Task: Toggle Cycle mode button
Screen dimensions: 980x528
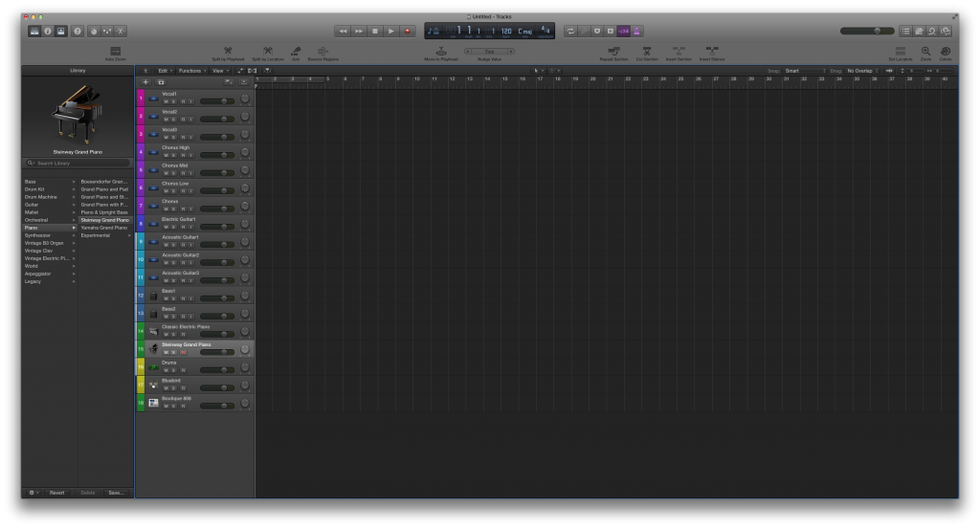Action: [x=570, y=32]
